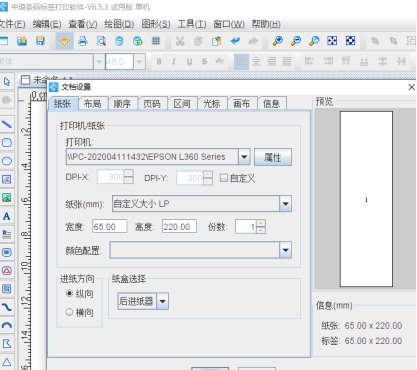
Task: Click the 宽度 width input field
Action: pos(110,227)
